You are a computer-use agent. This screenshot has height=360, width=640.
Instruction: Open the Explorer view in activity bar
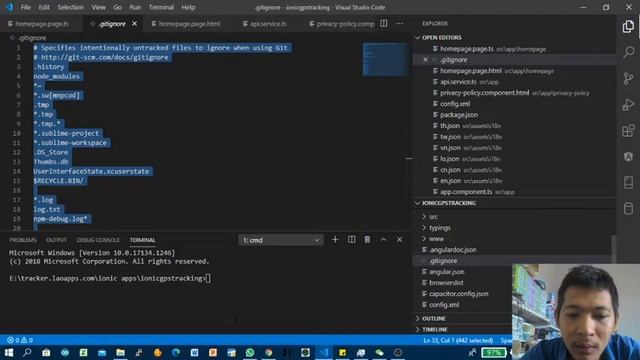pyautogui.click(x=628, y=27)
